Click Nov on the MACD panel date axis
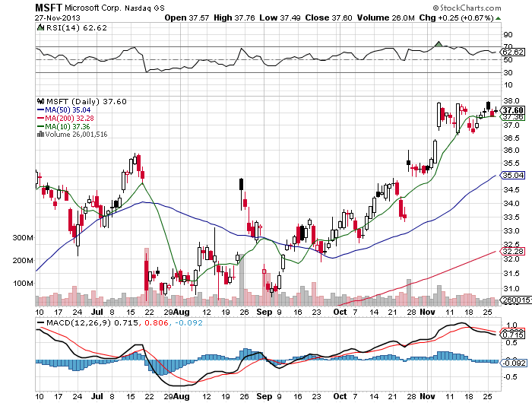Viewport: 532px width, 403px height. click(427, 396)
